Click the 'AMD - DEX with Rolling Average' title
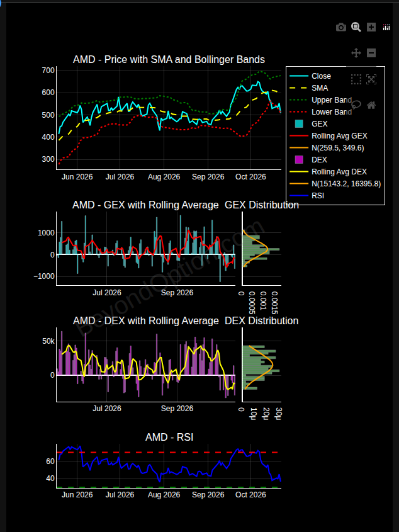Image resolution: width=399 pixels, height=532 pixels. (145, 320)
